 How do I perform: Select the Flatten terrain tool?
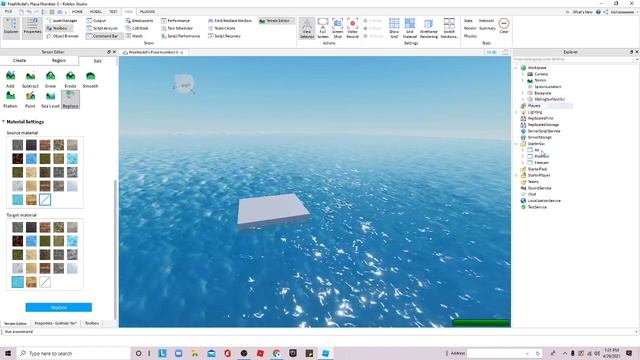[10, 99]
